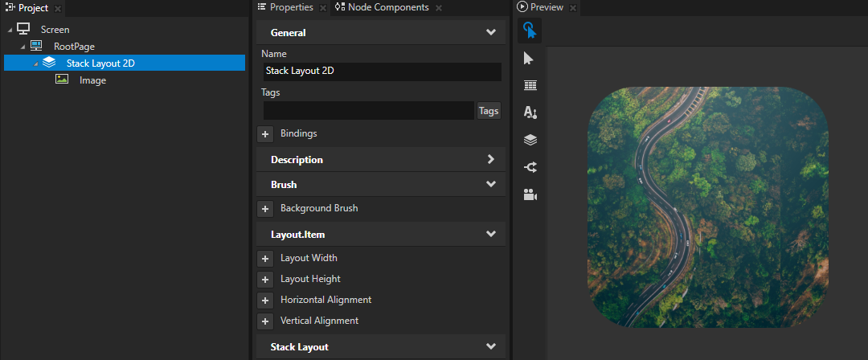Select the Camera tool icon

point(530,194)
